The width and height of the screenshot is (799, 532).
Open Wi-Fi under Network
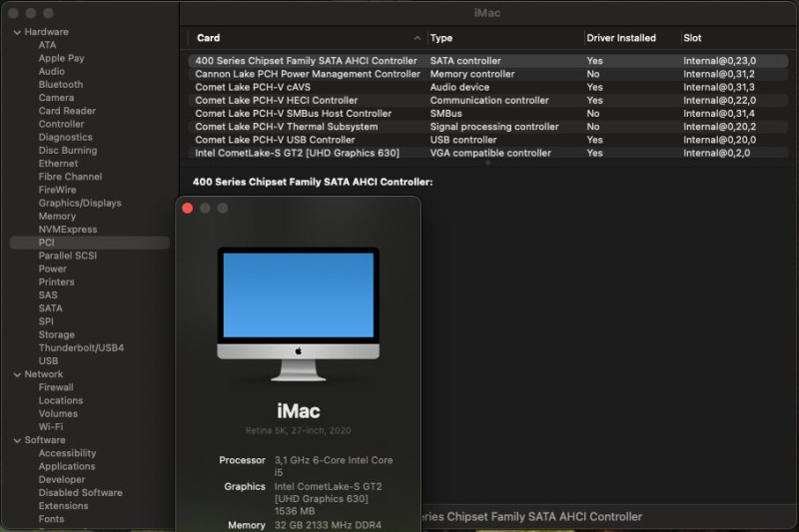pyautogui.click(x=51, y=427)
